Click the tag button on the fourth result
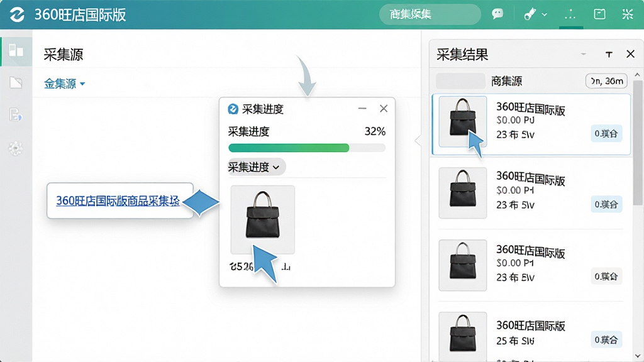The width and height of the screenshot is (644, 362). pyautogui.click(x=606, y=340)
